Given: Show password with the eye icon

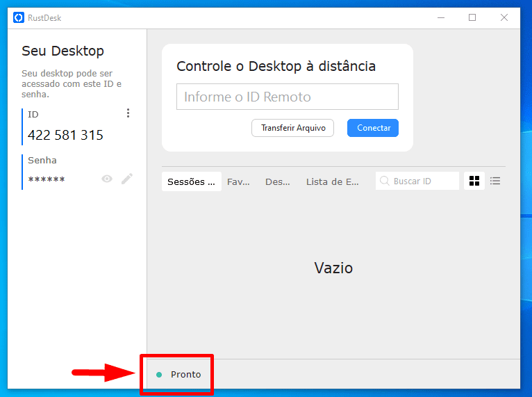Looking at the screenshot, I should coord(107,179).
